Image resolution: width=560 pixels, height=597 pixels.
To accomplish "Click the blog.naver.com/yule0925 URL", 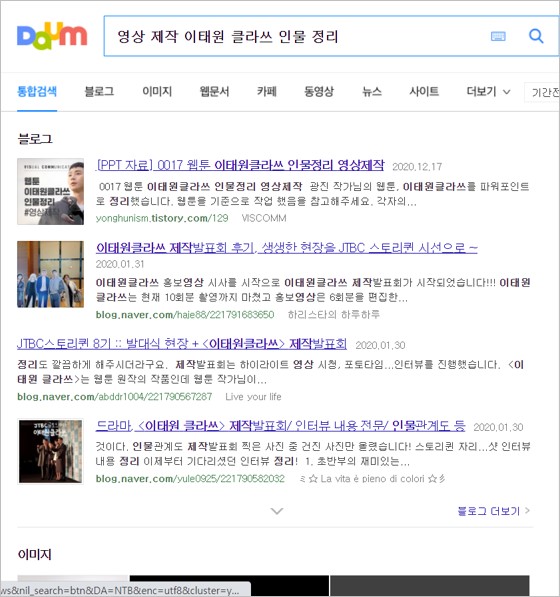I will click(190, 479).
